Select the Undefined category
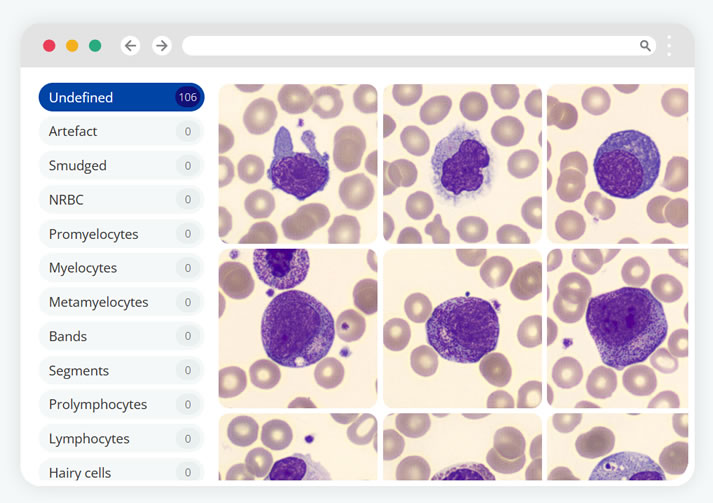713x503 pixels. [121, 97]
